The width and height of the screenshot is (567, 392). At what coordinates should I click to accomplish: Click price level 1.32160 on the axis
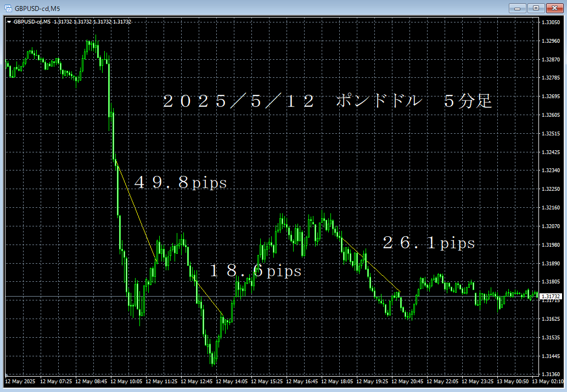(551, 208)
